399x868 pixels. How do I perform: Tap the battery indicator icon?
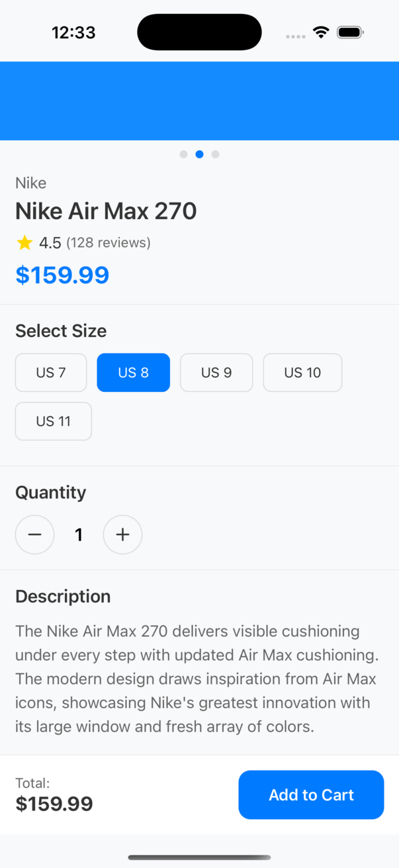click(x=350, y=32)
